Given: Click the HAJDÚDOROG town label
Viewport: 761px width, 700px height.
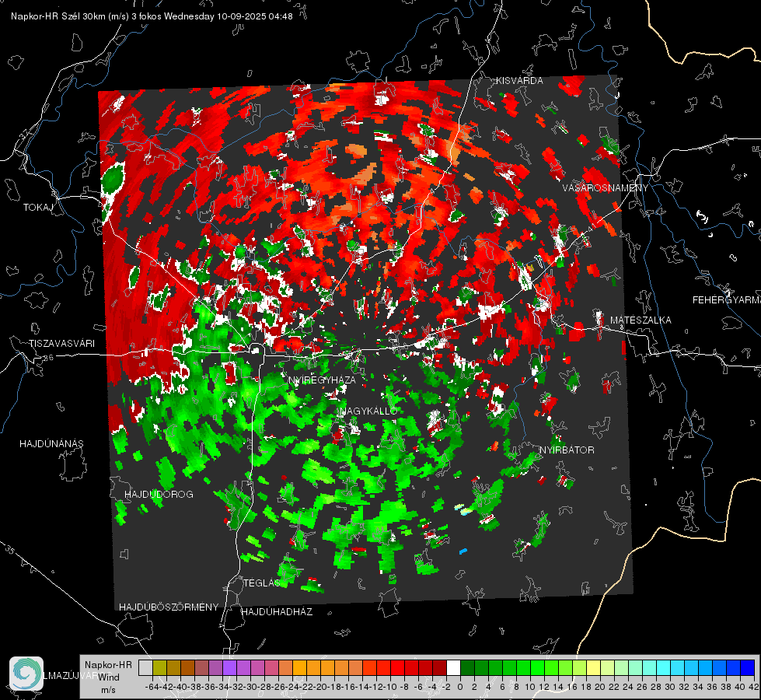Looking at the screenshot, I should [159, 494].
